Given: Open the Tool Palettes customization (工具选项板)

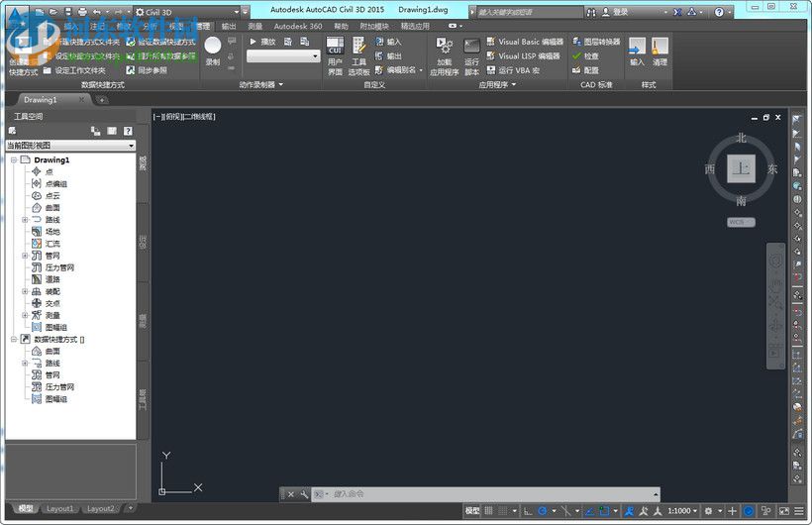Looking at the screenshot, I should 358,56.
